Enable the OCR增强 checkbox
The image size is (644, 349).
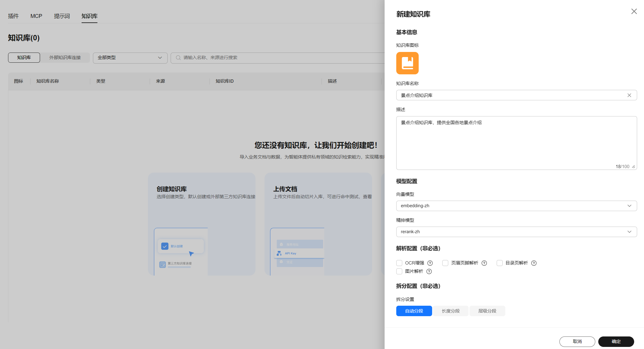(x=399, y=263)
